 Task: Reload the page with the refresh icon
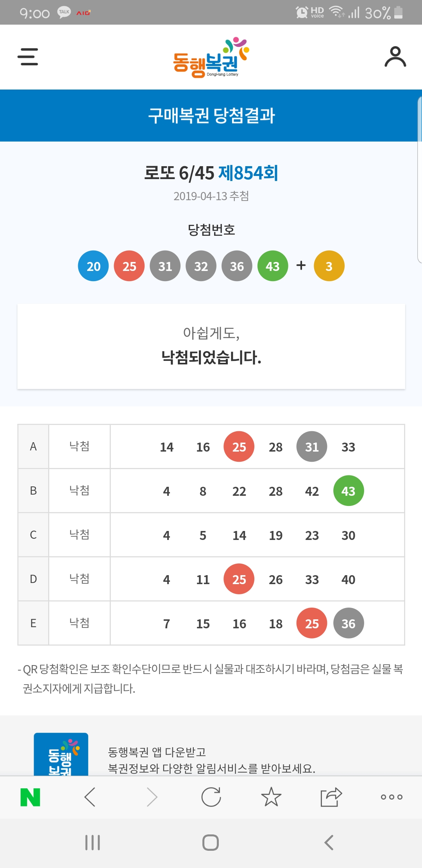coord(211,797)
